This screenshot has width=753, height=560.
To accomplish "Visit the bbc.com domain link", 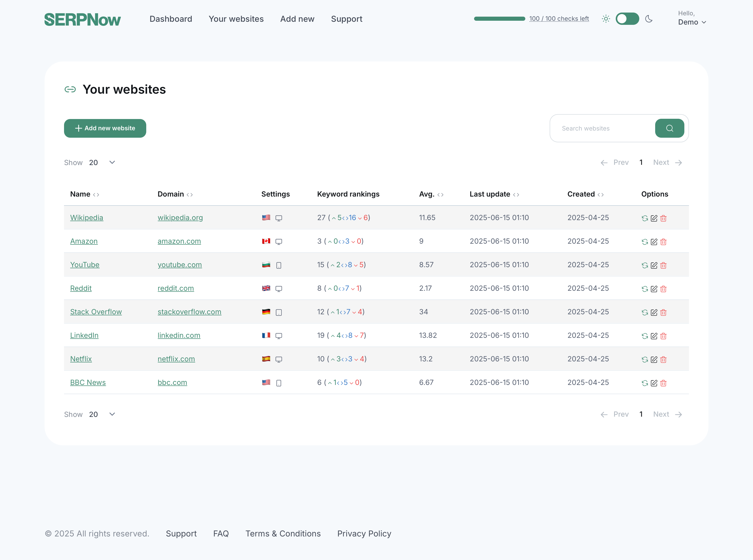I will (x=172, y=382).
